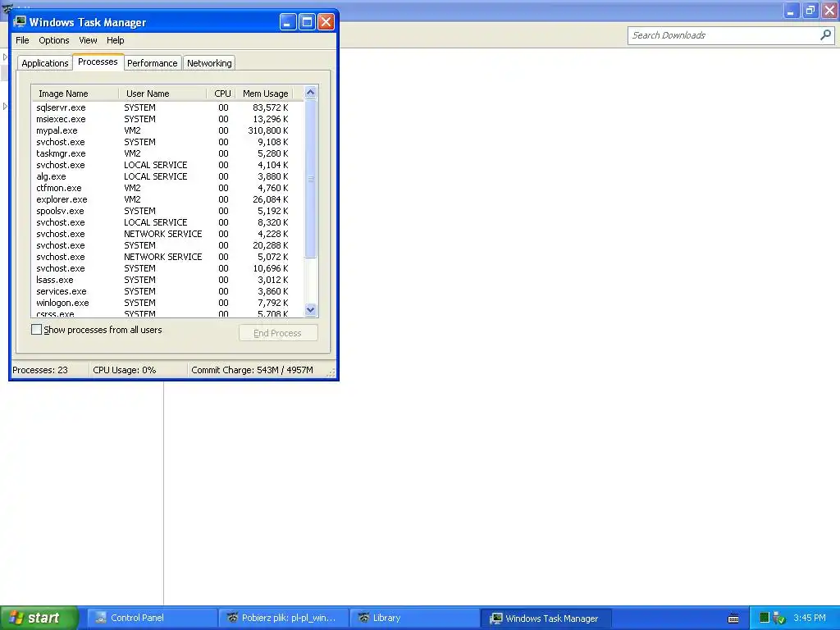Open the Options menu
The image size is (840, 630).
pyautogui.click(x=54, y=40)
